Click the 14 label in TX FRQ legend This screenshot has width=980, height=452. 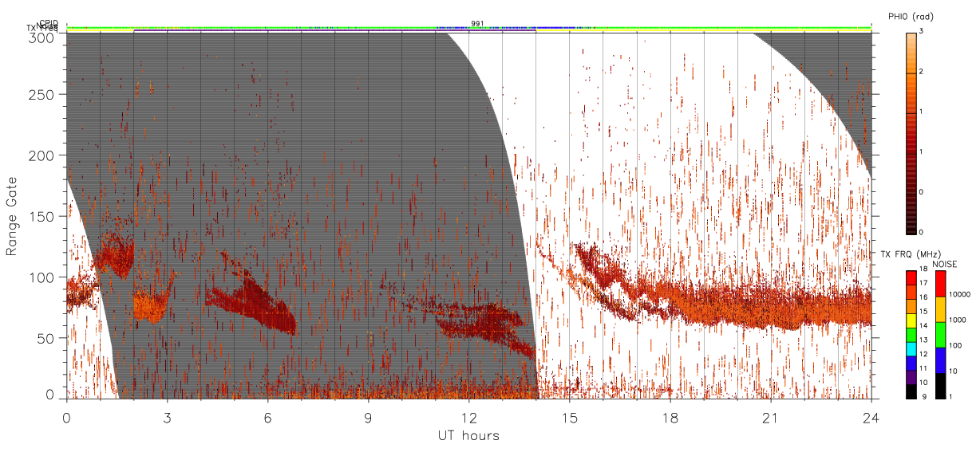(x=923, y=326)
